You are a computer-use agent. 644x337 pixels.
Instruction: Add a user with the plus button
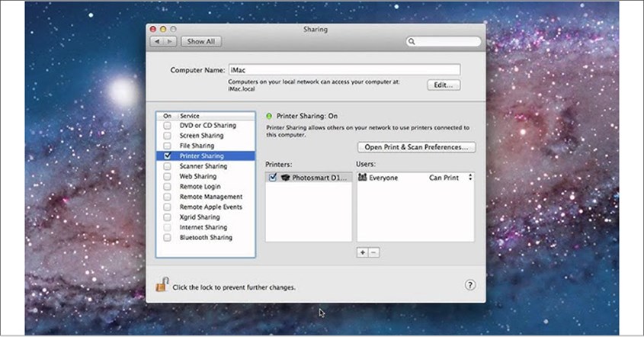[x=363, y=252]
